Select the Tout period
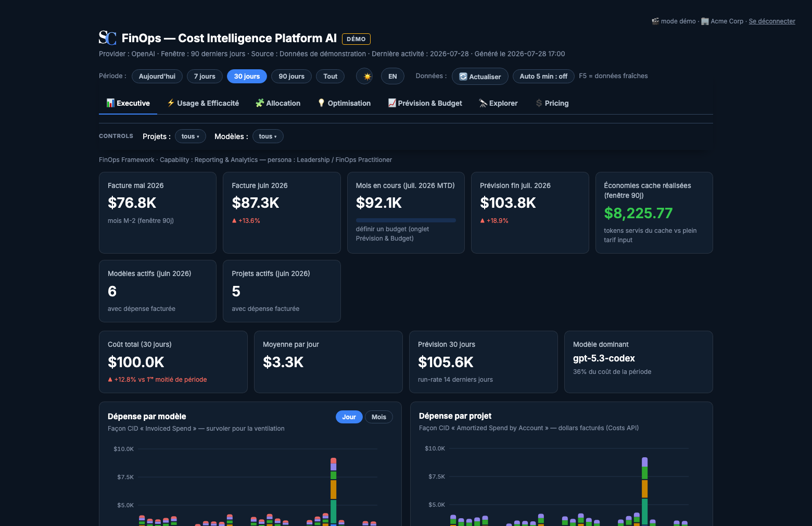 pos(331,76)
